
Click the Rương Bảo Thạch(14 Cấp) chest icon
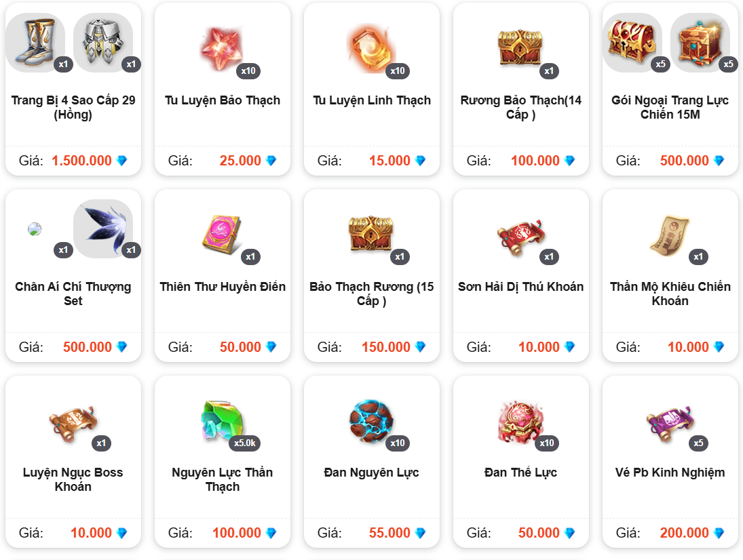(520, 47)
